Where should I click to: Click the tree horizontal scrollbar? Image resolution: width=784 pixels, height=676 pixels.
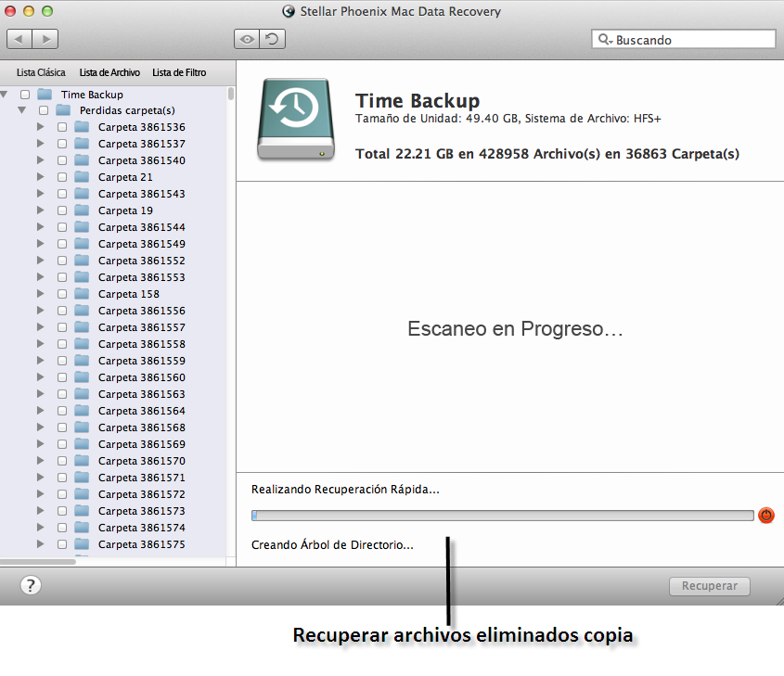[x=38, y=562]
